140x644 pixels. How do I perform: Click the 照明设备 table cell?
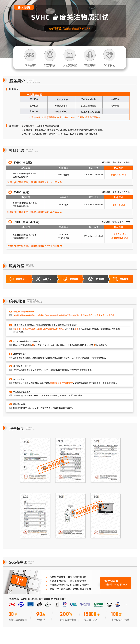(x=34, y=99)
